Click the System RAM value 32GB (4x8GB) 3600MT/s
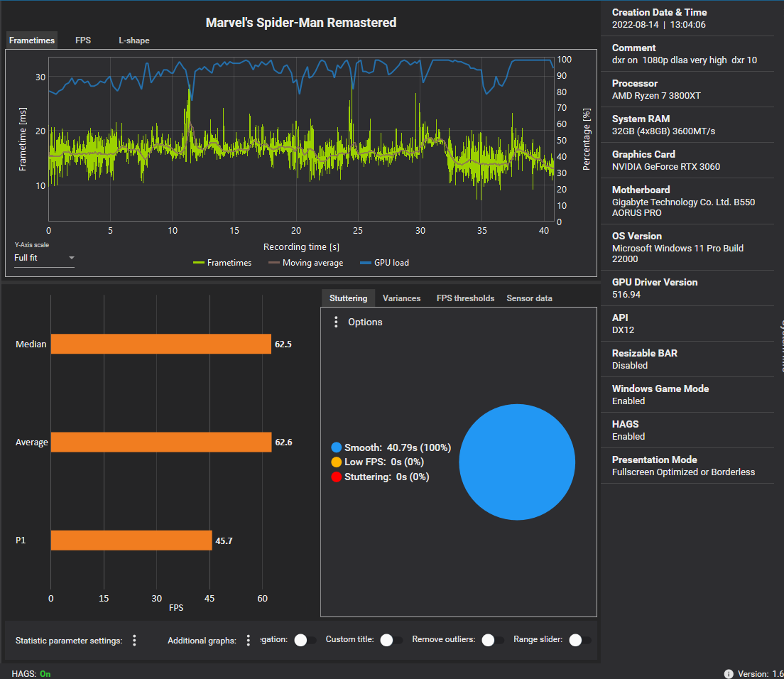Image resolution: width=784 pixels, height=679 pixels. pyautogui.click(x=663, y=131)
